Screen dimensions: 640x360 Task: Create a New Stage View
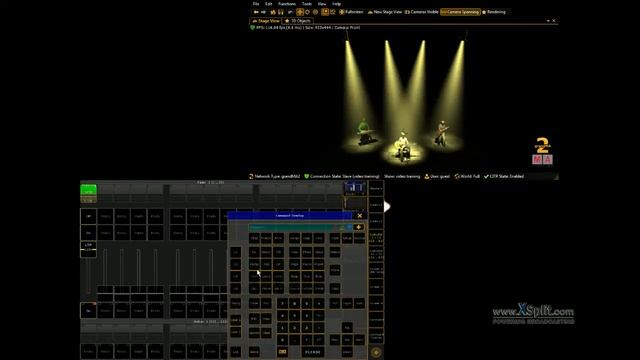(384, 12)
